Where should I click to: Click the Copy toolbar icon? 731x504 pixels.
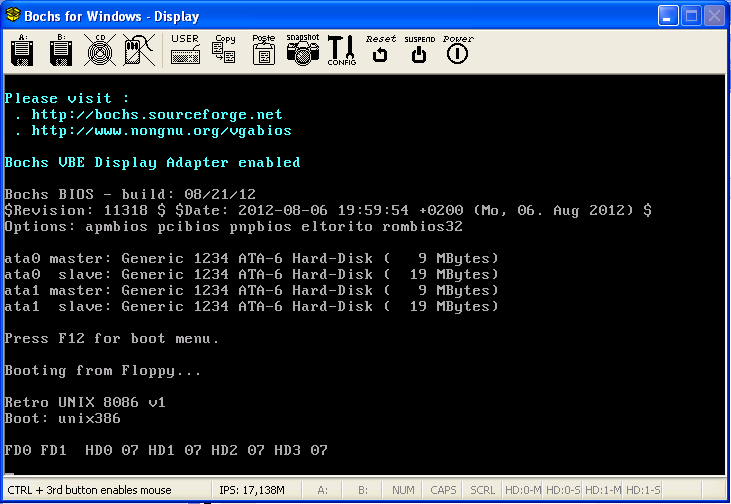point(224,49)
